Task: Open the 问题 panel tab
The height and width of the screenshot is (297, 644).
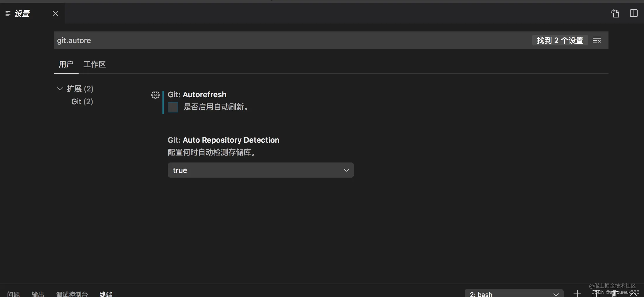Action: (x=13, y=294)
